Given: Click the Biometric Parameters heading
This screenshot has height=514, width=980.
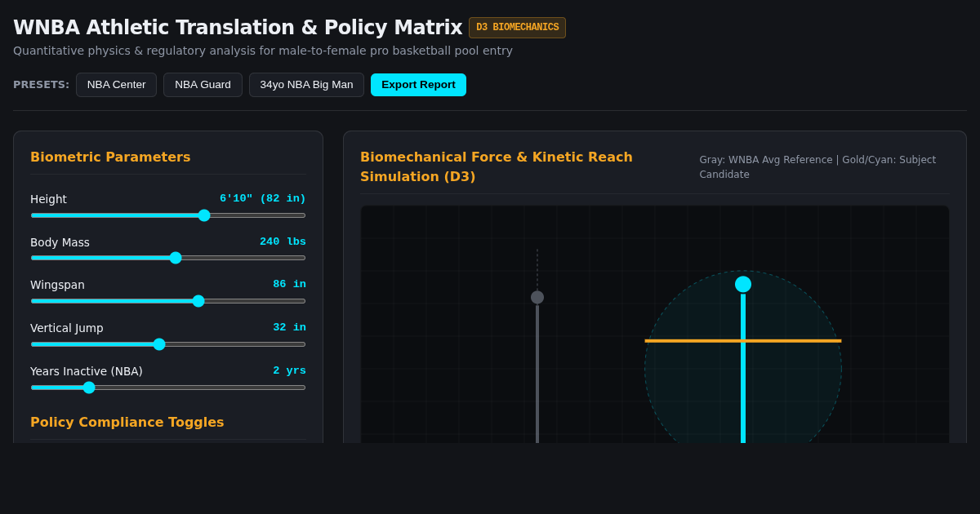Looking at the screenshot, I should click(x=110, y=157).
